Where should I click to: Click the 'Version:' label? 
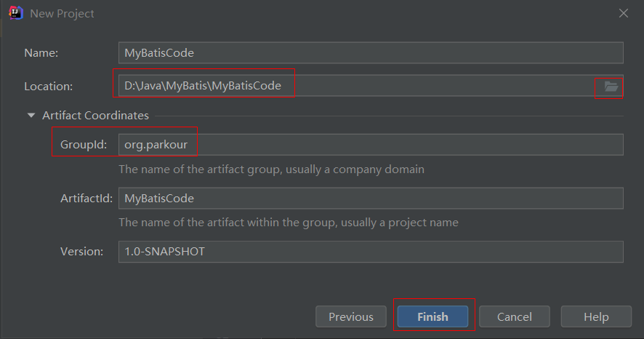tap(81, 252)
